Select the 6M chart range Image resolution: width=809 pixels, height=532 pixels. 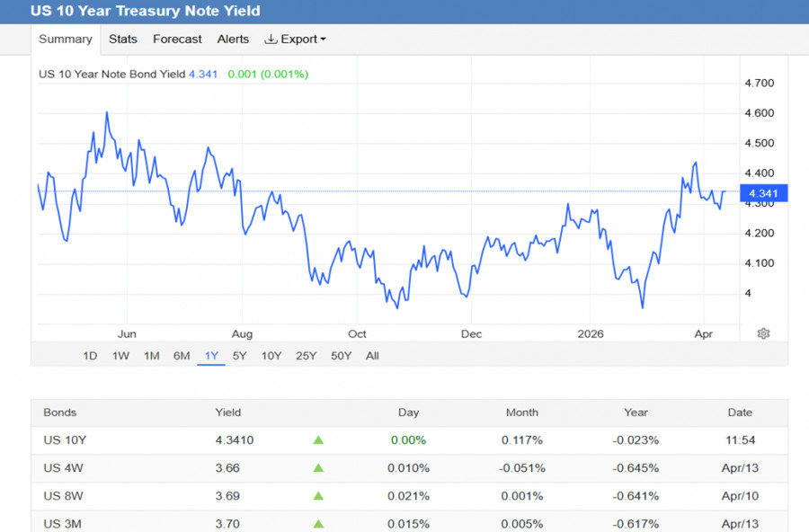point(182,356)
